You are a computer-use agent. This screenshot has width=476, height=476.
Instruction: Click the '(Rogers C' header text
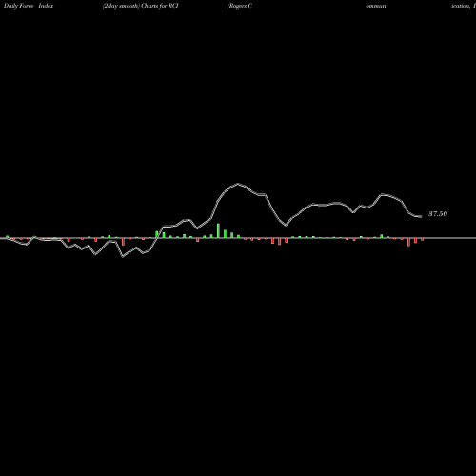point(240,6)
